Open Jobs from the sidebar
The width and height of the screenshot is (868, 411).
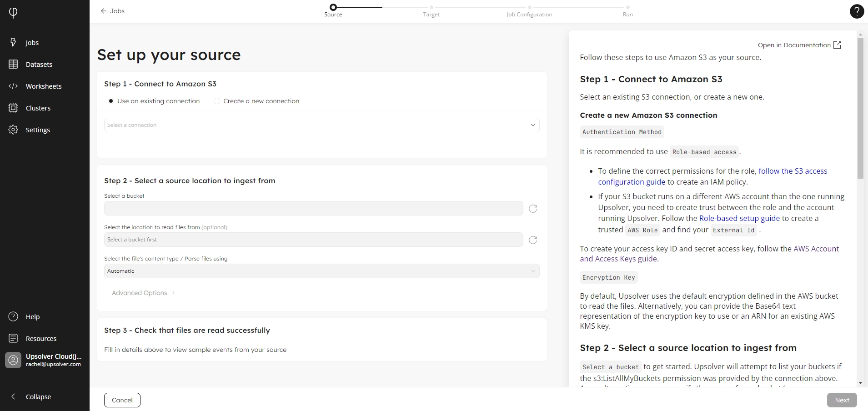pos(31,43)
